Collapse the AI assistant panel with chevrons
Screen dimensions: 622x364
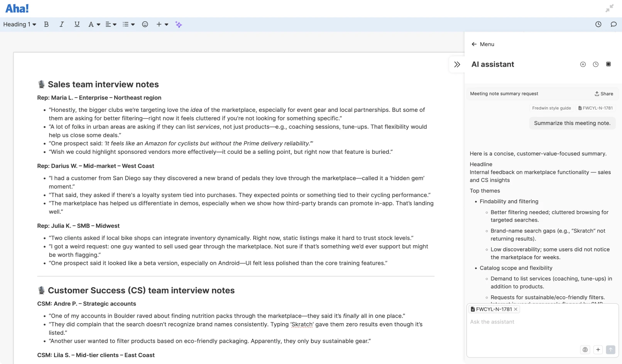click(456, 64)
